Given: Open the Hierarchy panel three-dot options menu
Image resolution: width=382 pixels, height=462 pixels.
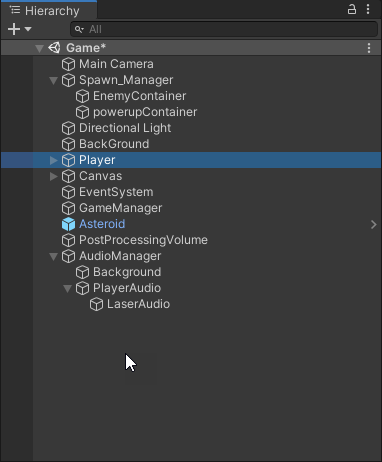Looking at the screenshot, I should 368,9.
